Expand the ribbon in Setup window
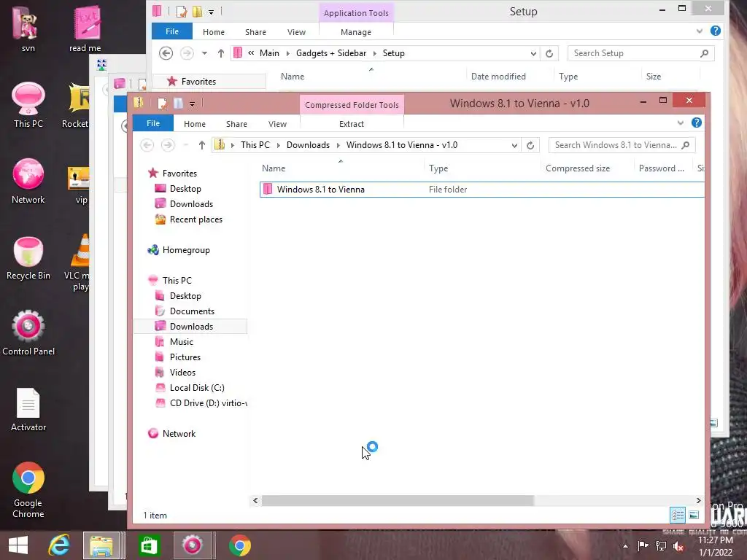 [700, 31]
